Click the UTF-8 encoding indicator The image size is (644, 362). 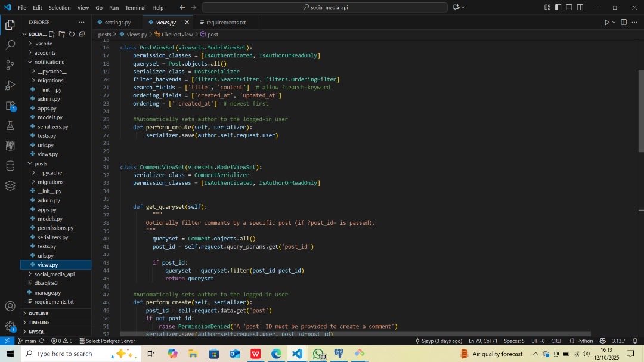click(538, 341)
